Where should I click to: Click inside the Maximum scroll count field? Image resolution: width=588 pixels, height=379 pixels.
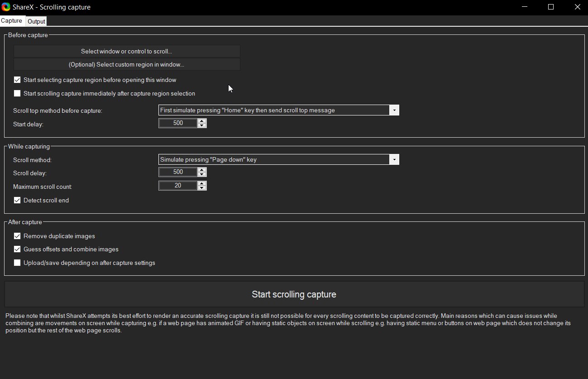178,186
